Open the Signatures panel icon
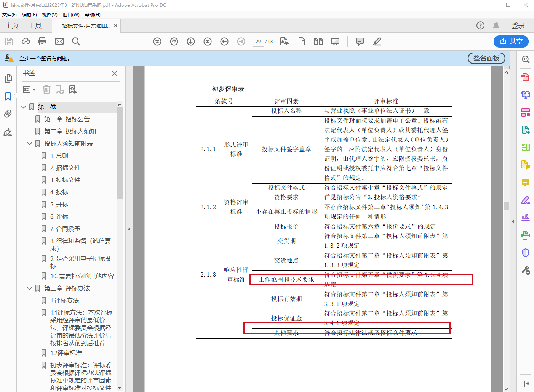The image size is (534, 392). [8, 132]
